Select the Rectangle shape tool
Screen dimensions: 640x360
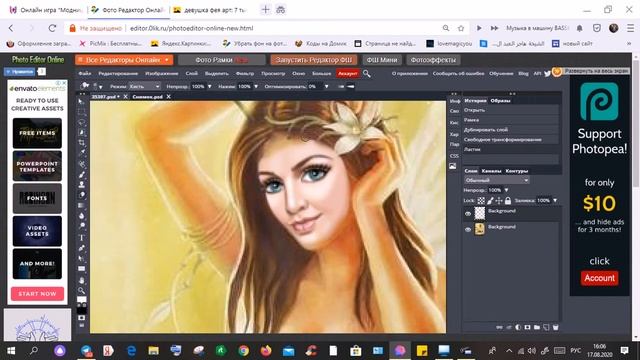82,269
